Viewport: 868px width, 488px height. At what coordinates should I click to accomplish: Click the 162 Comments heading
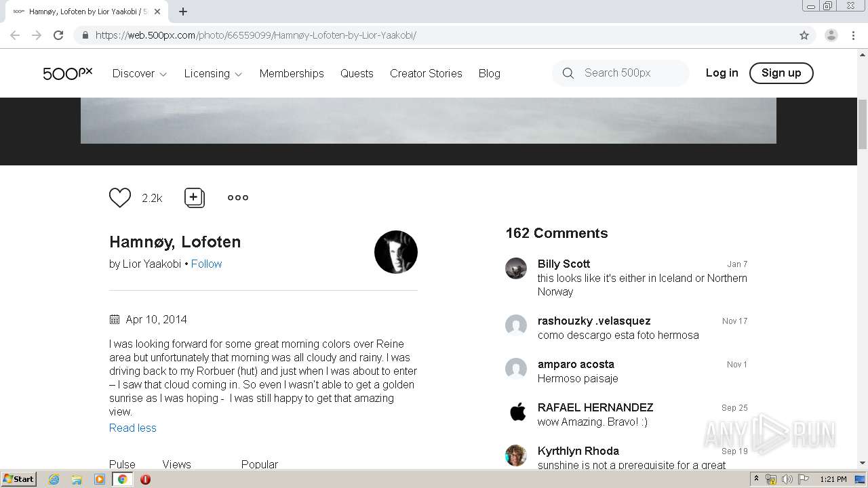click(557, 233)
